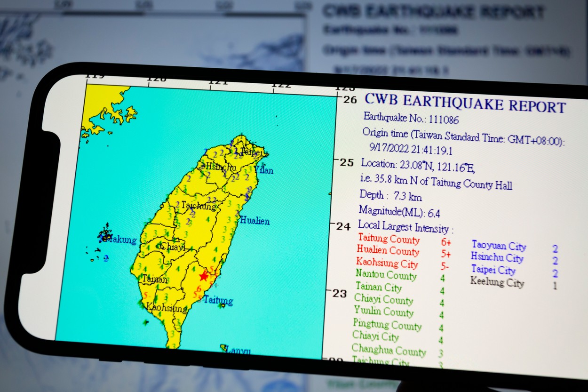Viewport: 588px width, 392px height.
Task: Click the blue "Taitung" label on the map
Action: [x=218, y=300]
